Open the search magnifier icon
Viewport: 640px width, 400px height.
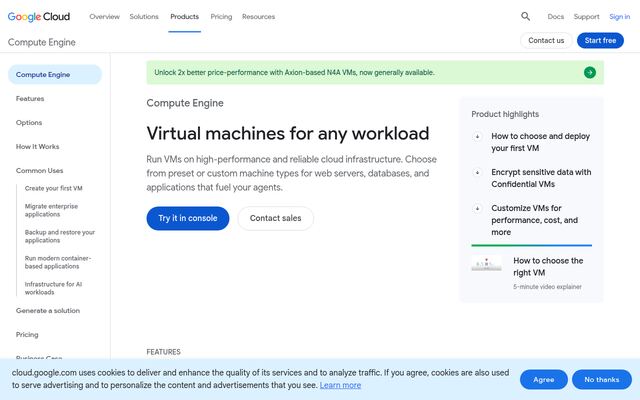tap(525, 16)
